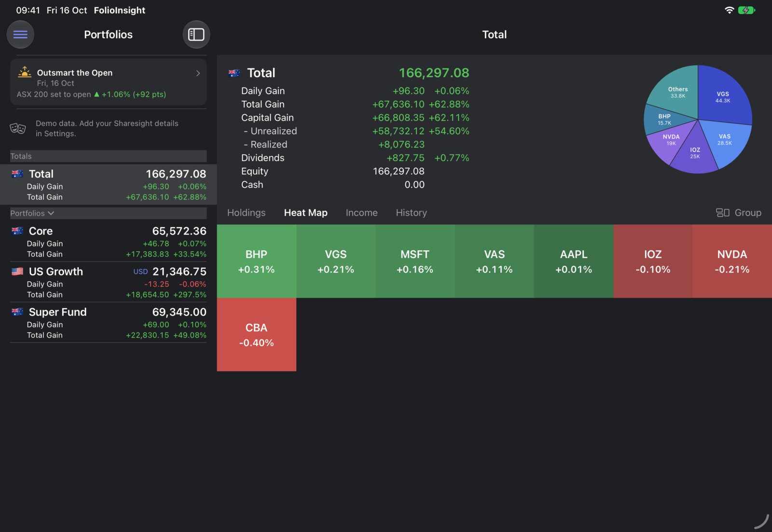Click the Group layout icon
The height and width of the screenshot is (532, 772).
pyautogui.click(x=722, y=213)
